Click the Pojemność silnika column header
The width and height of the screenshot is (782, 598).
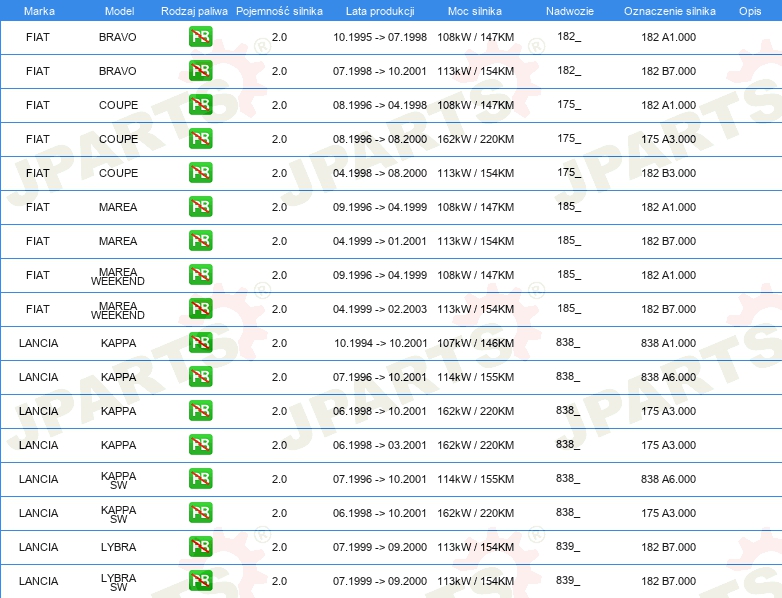[x=279, y=11]
